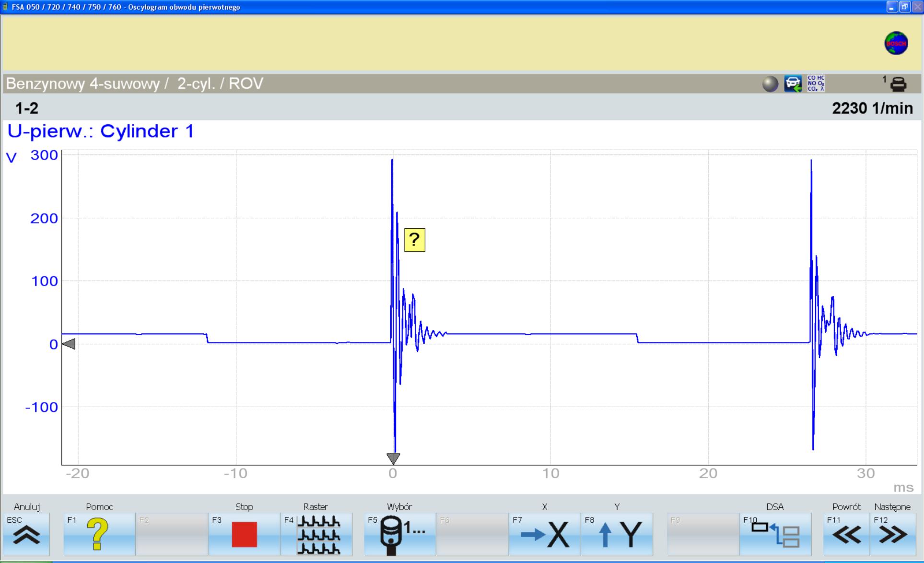Open F4 Raster waveform layout view
Viewport: 924px width, 563px height.
pyautogui.click(x=316, y=534)
